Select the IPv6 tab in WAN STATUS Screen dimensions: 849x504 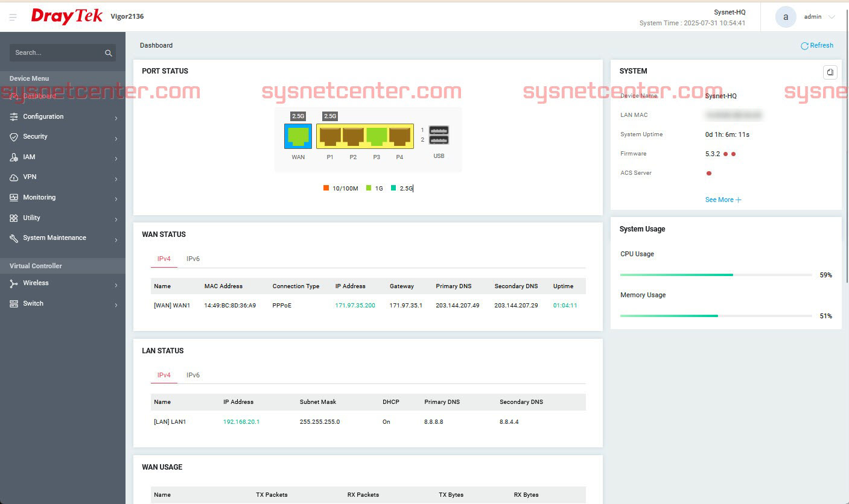click(193, 259)
